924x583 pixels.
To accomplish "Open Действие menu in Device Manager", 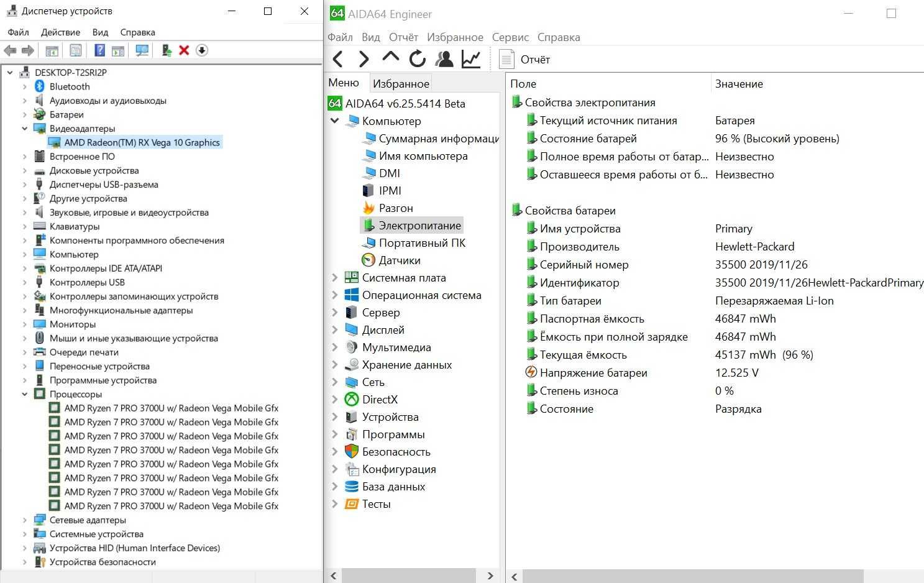I will [60, 32].
